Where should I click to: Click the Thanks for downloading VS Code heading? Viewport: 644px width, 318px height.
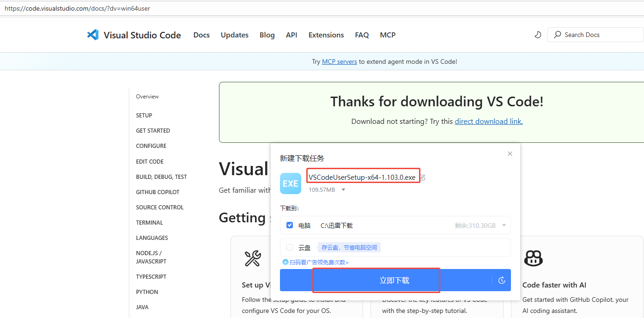coord(437,101)
